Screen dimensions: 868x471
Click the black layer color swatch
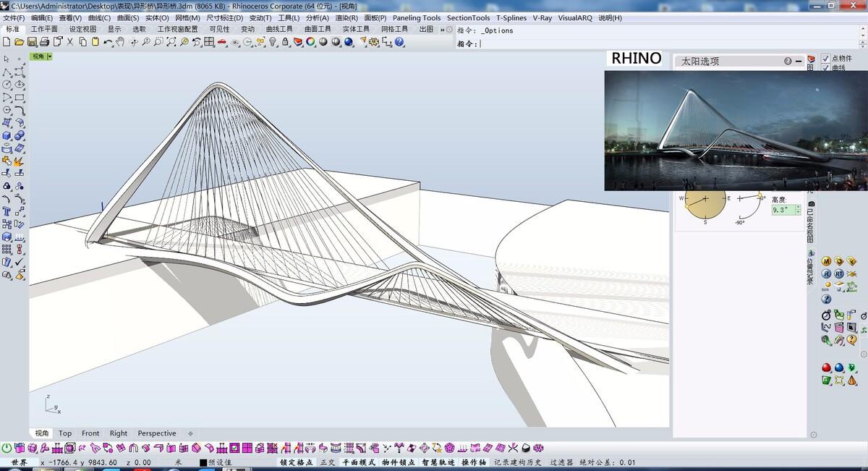tap(203, 462)
